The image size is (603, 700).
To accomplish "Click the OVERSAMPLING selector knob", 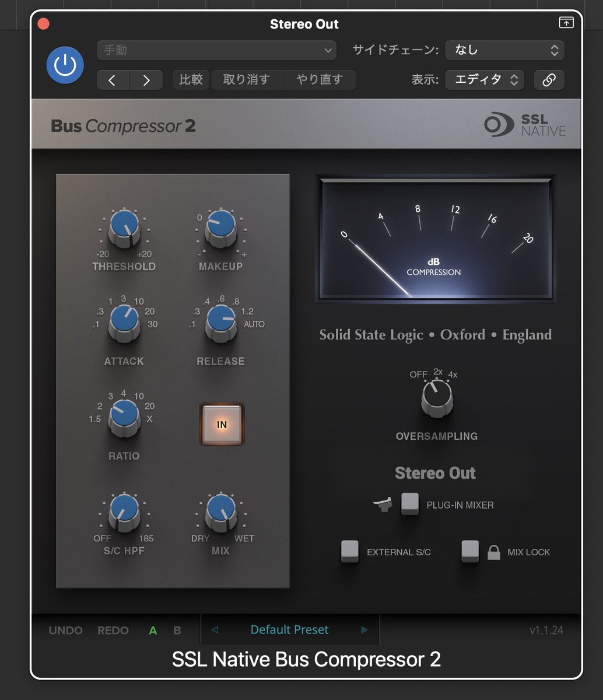I will tap(436, 400).
